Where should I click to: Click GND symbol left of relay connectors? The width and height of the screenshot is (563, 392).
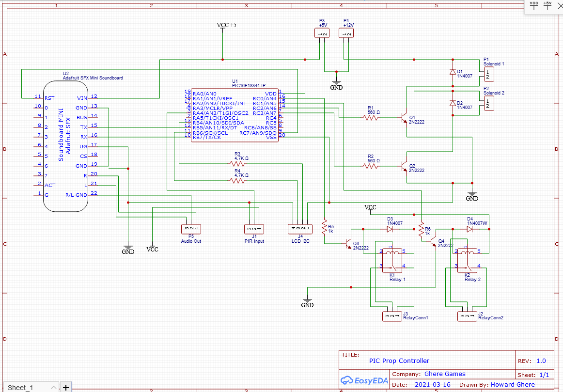pyautogui.click(x=307, y=303)
